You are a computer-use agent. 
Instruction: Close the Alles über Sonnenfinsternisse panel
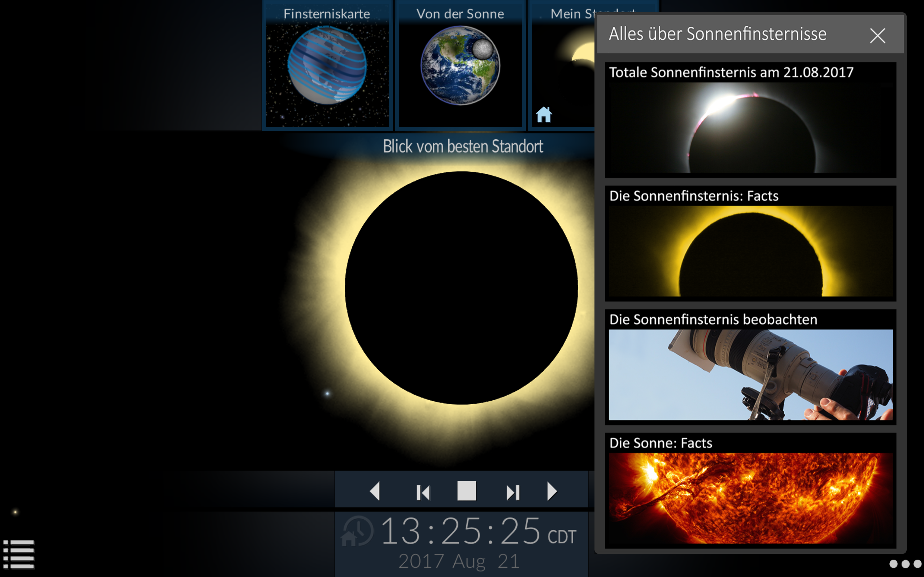coord(877,36)
